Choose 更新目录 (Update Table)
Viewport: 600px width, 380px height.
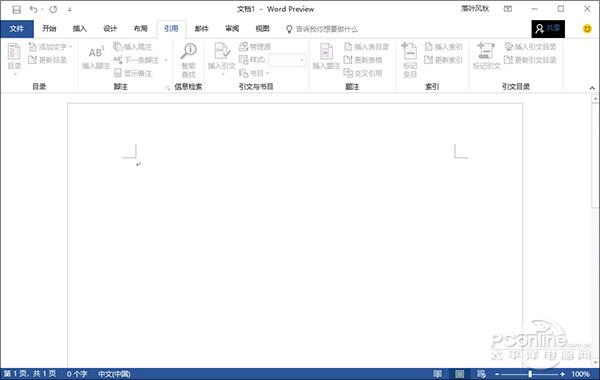pos(47,60)
